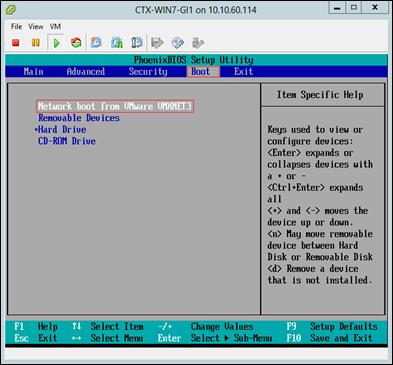Maximize the console window
393x365 pixels.
(353, 7)
